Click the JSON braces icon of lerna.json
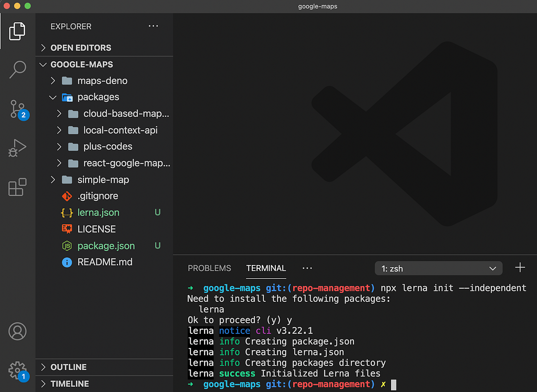Screen dimensions: 537x392 (67, 213)
